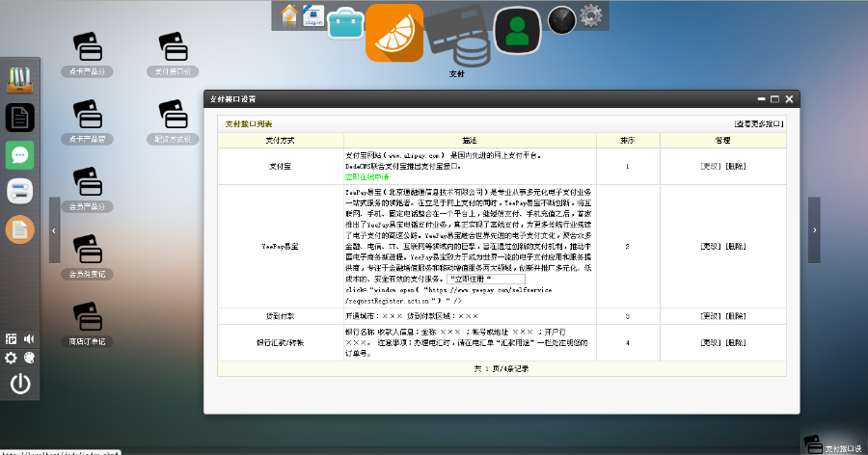Open desktop shortcut 会员产品分
Screen dimensions: 868x455
pos(87,189)
